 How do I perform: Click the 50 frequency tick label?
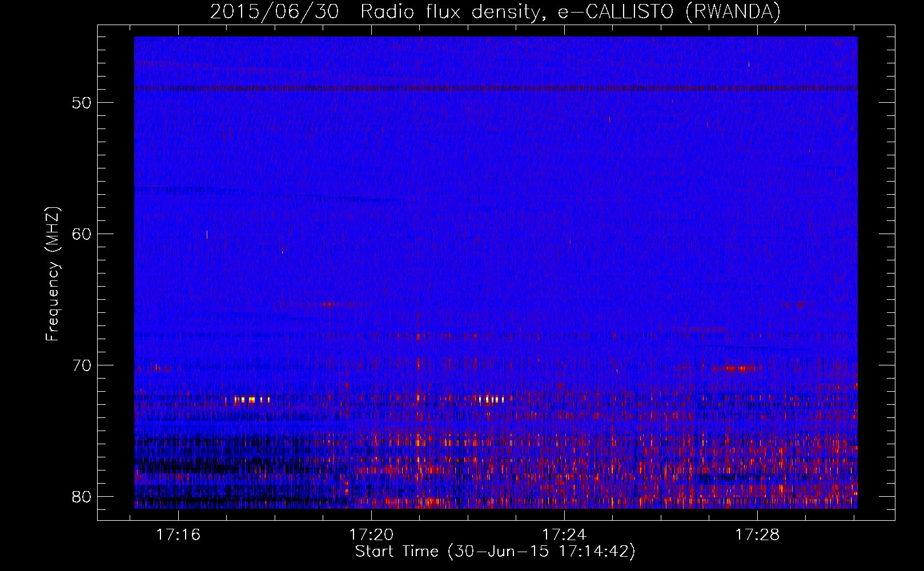[x=82, y=103]
